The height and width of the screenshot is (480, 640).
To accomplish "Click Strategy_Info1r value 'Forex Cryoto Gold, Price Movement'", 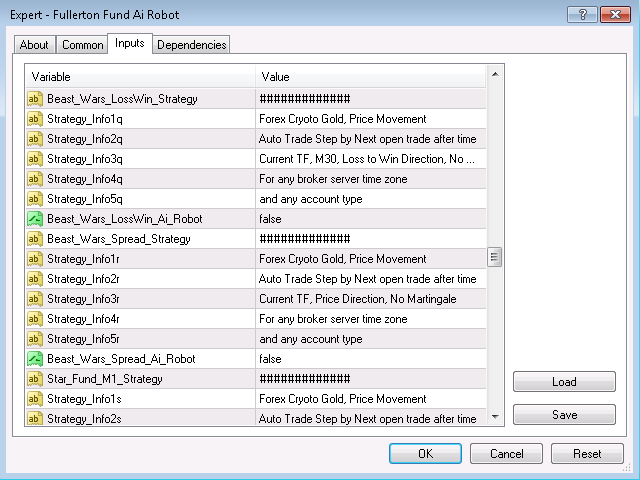I will (342, 259).
